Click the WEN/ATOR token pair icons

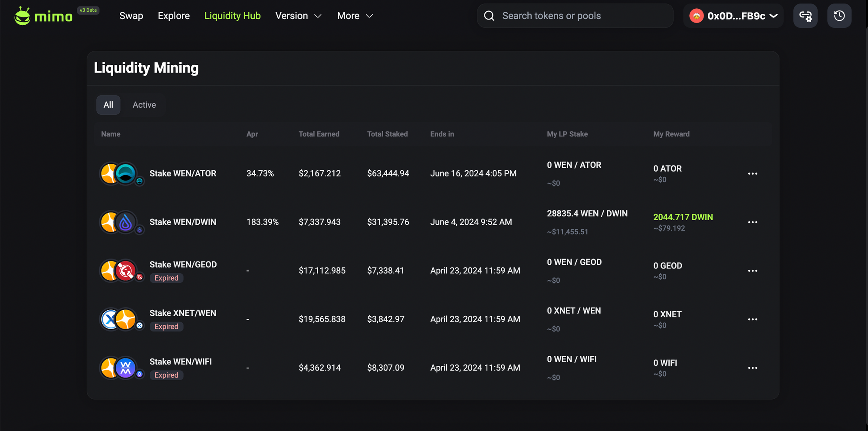121,173
